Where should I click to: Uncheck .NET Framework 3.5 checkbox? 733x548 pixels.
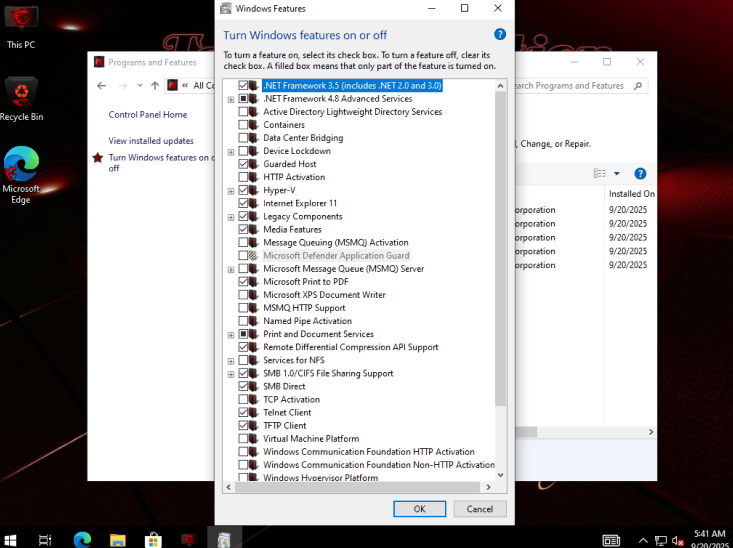[243, 85]
